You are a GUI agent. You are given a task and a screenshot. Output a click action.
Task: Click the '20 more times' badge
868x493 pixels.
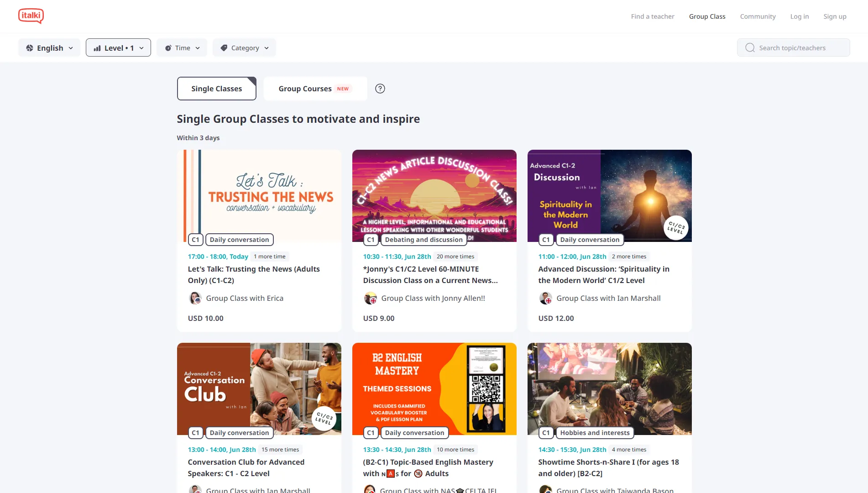tap(455, 257)
